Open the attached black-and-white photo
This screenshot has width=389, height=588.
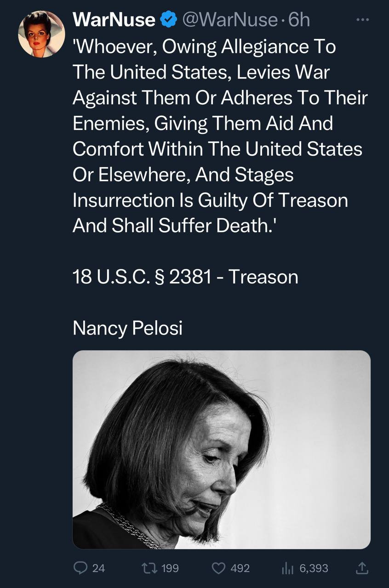221,449
